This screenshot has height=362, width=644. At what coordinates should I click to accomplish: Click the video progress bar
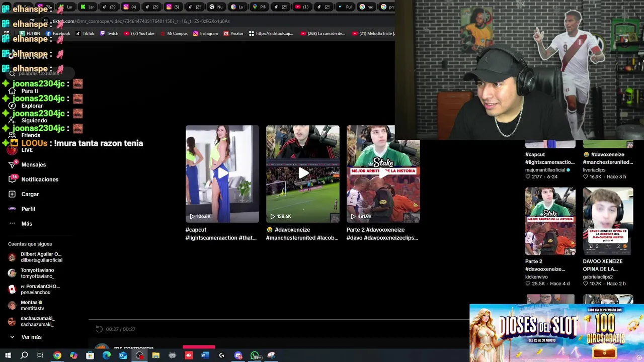tap(279, 319)
